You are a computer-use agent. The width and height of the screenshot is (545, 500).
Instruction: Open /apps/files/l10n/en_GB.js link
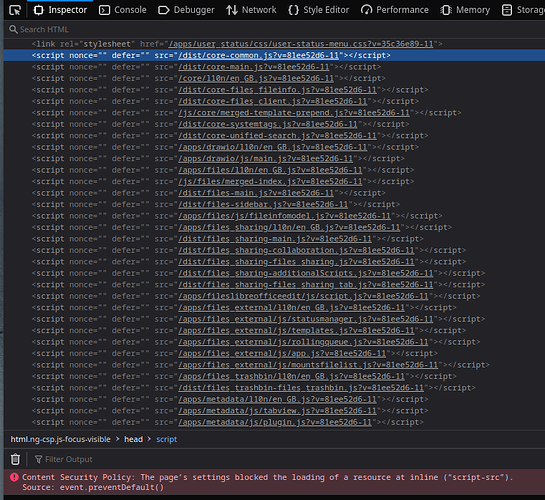coord(270,170)
